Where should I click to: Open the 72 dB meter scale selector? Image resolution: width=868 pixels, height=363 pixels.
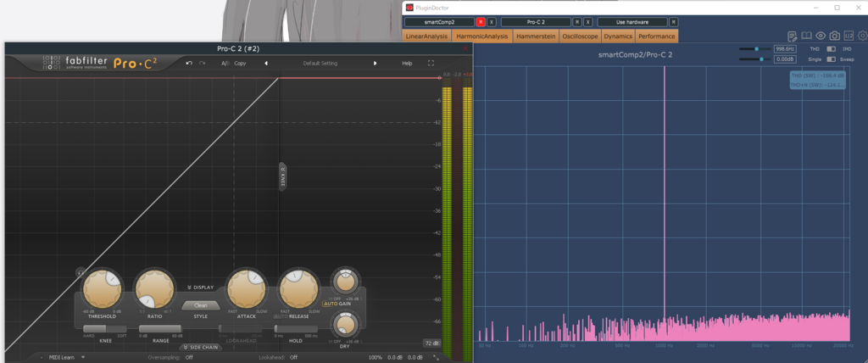tap(432, 343)
